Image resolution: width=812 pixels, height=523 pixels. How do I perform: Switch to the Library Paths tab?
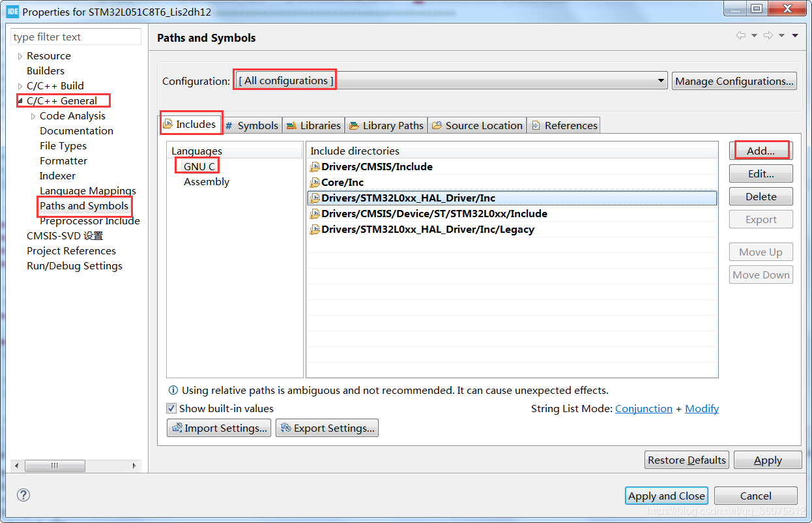point(386,125)
